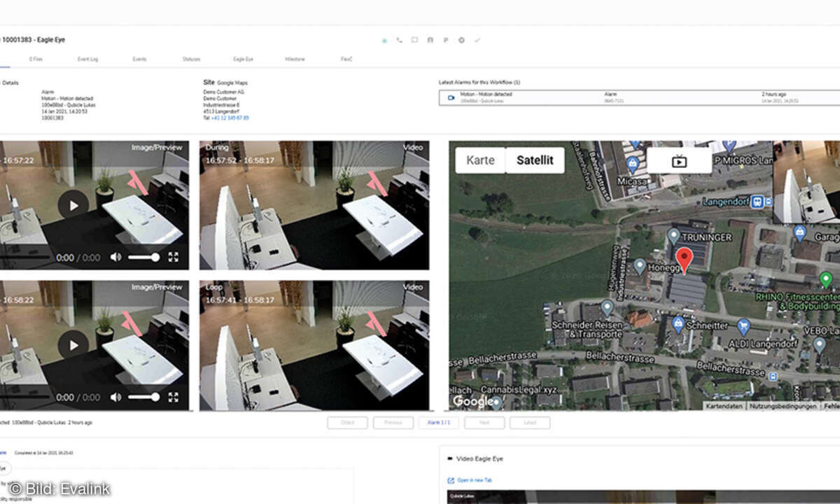Expand the top-left preview video to fullscreen
The width and height of the screenshot is (840, 504).
174,258
